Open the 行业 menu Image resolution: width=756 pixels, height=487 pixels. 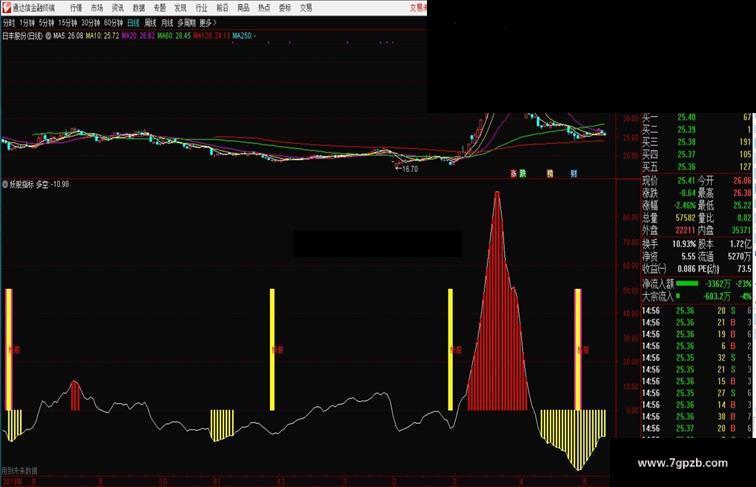tap(202, 8)
